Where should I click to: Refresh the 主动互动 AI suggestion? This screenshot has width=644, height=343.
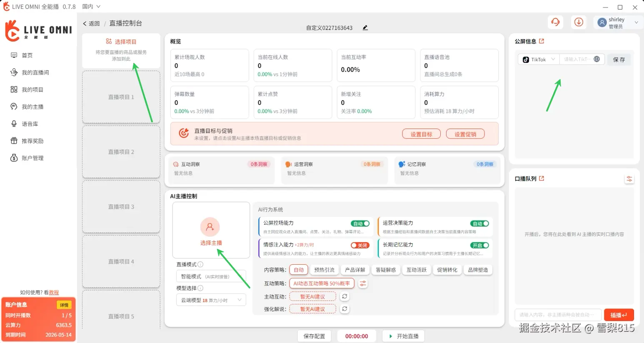[x=344, y=296]
